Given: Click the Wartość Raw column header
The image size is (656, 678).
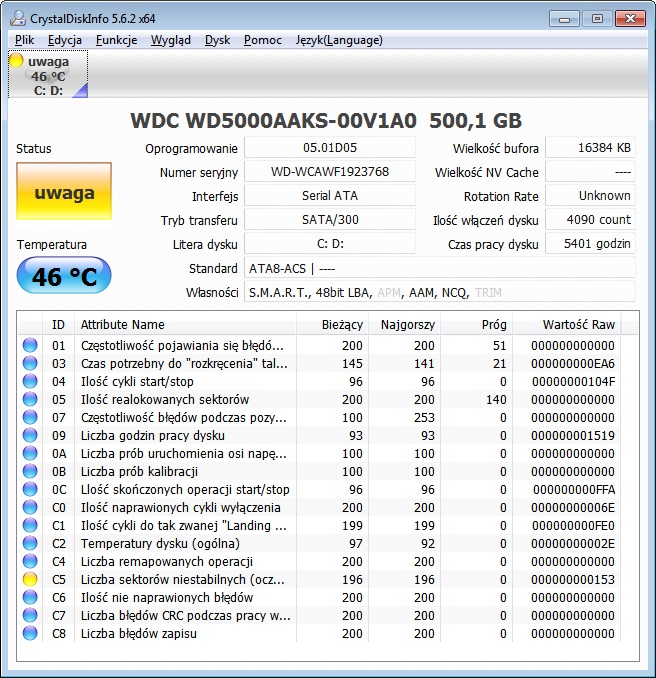Looking at the screenshot, I should coord(567,324).
